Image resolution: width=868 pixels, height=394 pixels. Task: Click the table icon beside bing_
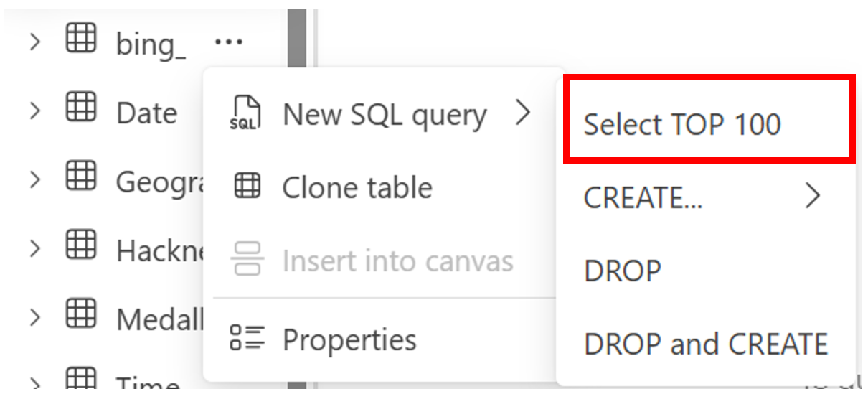80,37
